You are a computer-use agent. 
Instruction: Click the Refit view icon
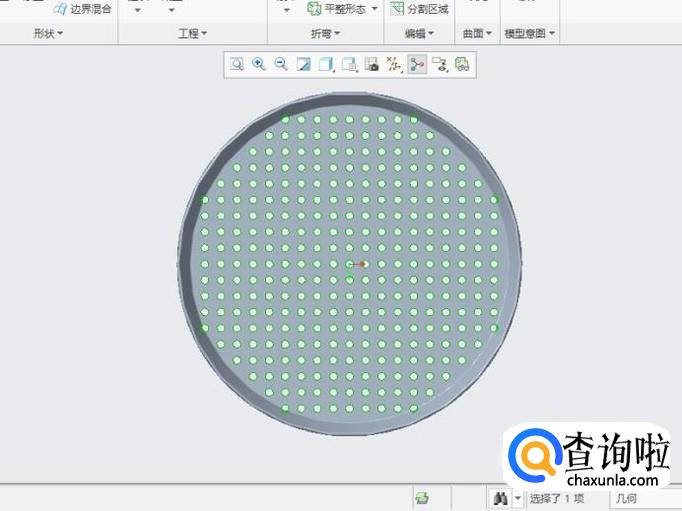tap(237, 64)
